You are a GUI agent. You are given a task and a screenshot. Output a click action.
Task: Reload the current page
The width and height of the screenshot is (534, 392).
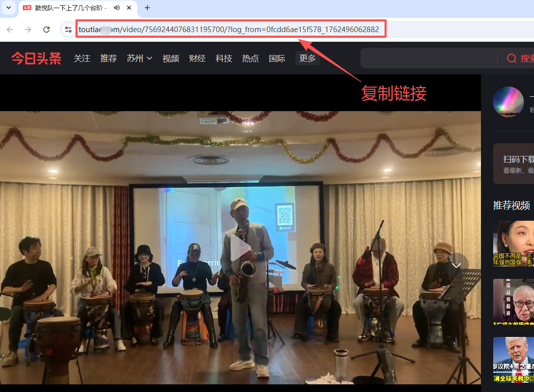click(x=46, y=30)
